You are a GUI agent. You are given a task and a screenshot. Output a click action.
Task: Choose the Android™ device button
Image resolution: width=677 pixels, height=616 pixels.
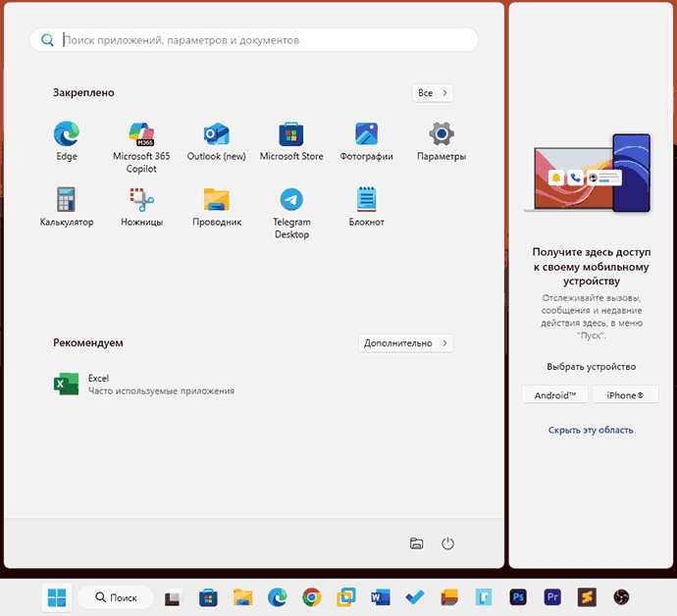pyautogui.click(x=555, y=394)
